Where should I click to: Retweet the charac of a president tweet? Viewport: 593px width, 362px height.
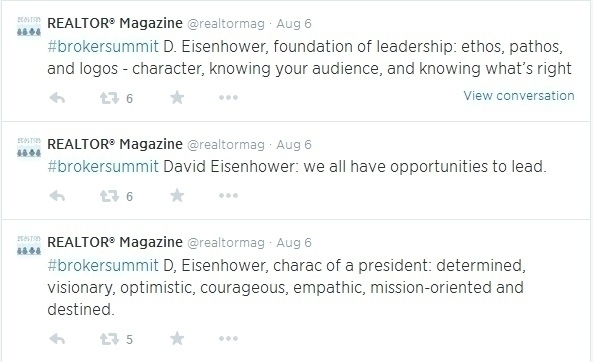pos(109,339)
